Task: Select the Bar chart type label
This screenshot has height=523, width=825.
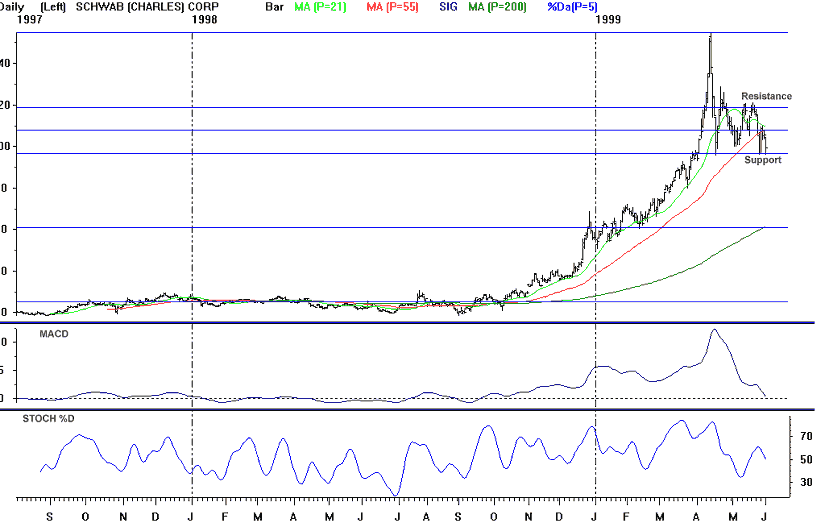Action: click(274, 7)
